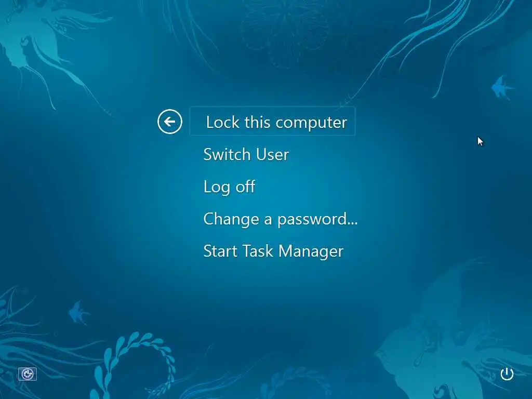Start changing the account password
The height and width of the screenshot is (399, 532).
tap(280, 219)
